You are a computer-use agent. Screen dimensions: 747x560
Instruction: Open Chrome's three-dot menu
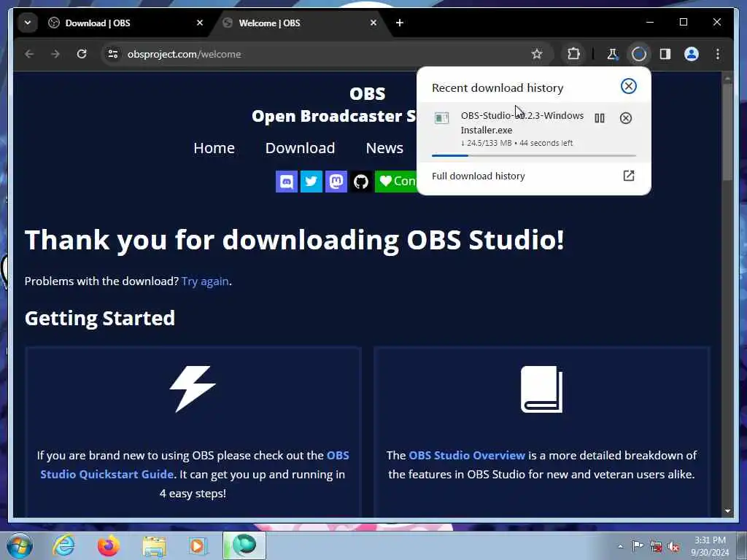tap(718, 54)
